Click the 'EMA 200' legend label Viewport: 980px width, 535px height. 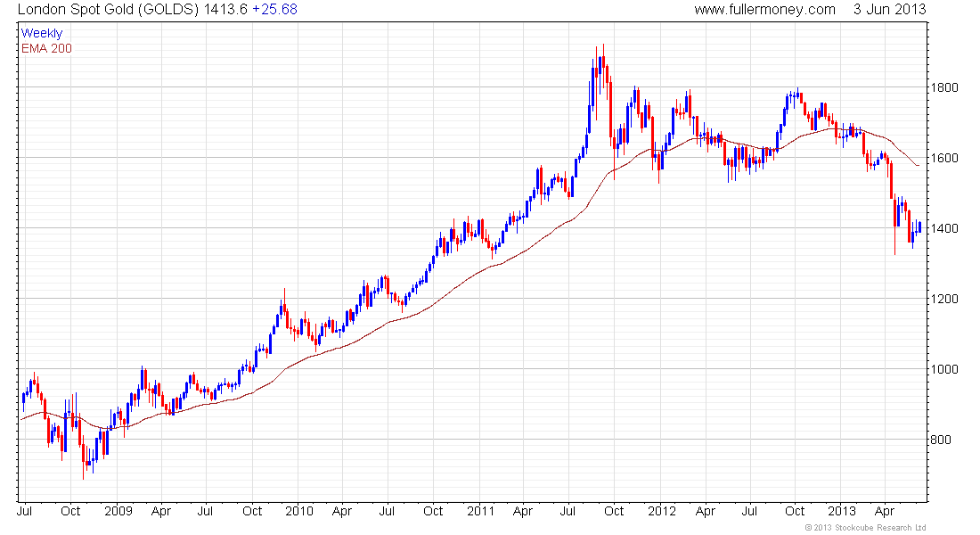[x=46, y=49]
